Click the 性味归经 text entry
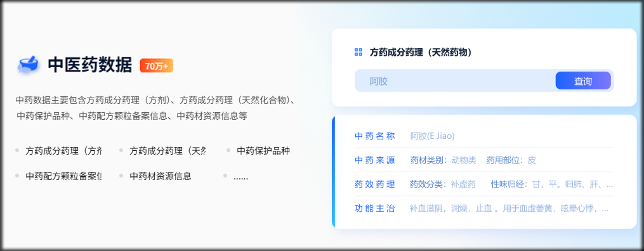644x251 pixels. click(552, 184)
